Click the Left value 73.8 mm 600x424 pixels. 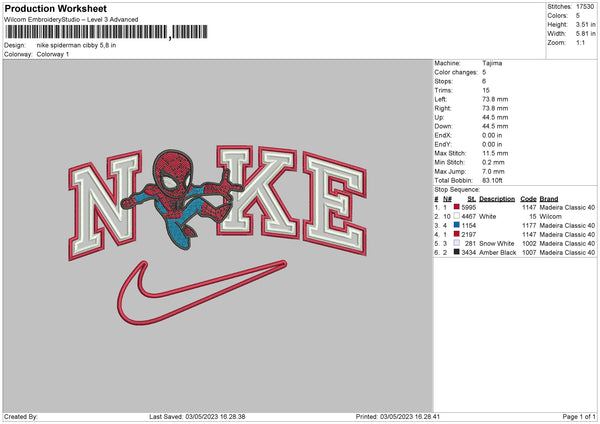(x=495, y=99)
